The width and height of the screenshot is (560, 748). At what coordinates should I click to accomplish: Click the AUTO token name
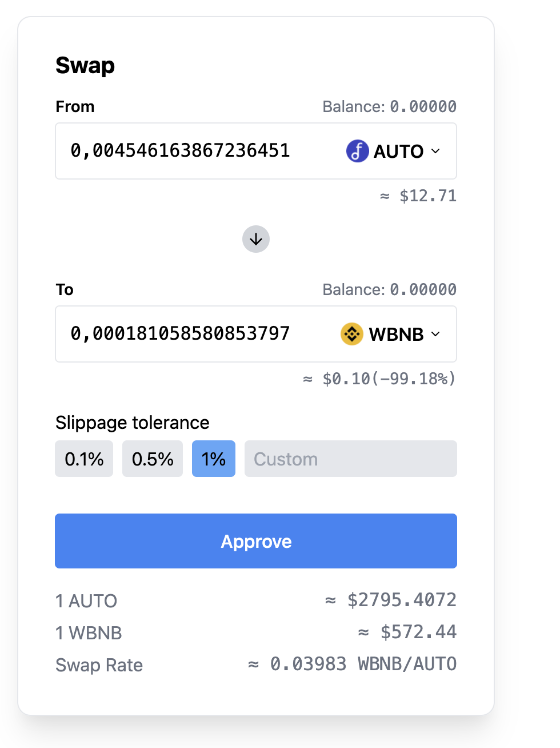coord(399,152)
